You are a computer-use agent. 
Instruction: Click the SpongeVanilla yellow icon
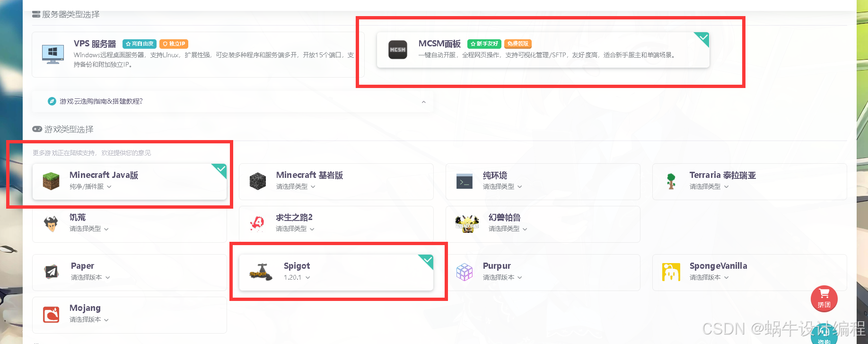[x=671, y=272]
